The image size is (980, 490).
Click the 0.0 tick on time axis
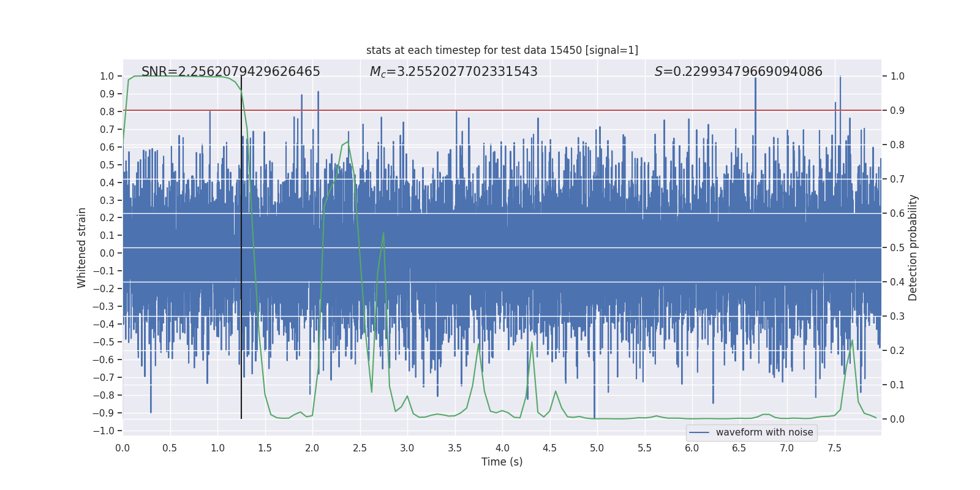click(123, 448)
